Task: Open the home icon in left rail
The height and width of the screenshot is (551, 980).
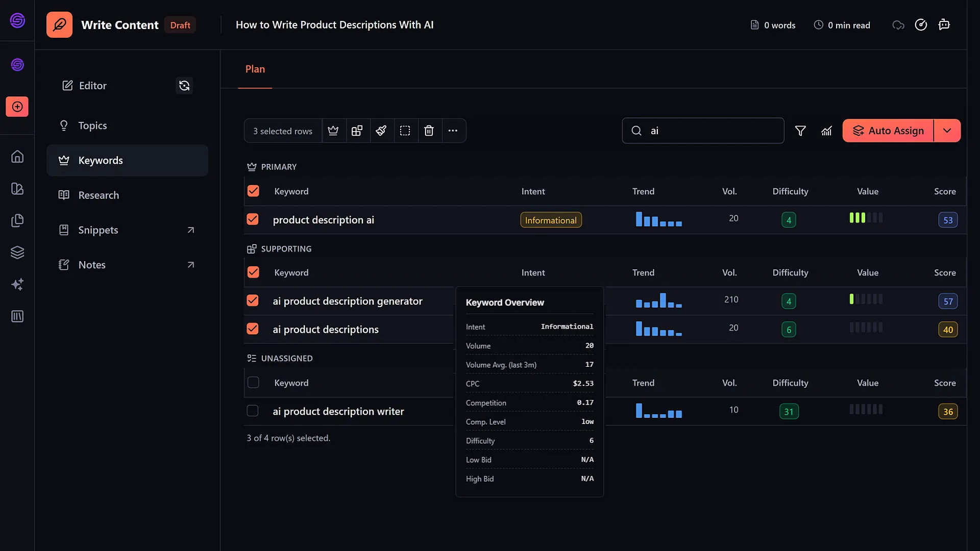Action: (x=17, y=157)
